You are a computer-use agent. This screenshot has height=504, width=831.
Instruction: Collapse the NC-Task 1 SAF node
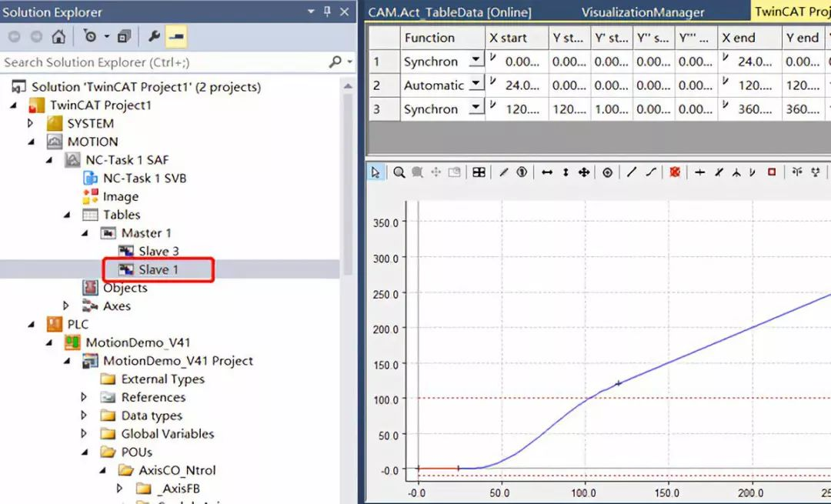point(49,160)
